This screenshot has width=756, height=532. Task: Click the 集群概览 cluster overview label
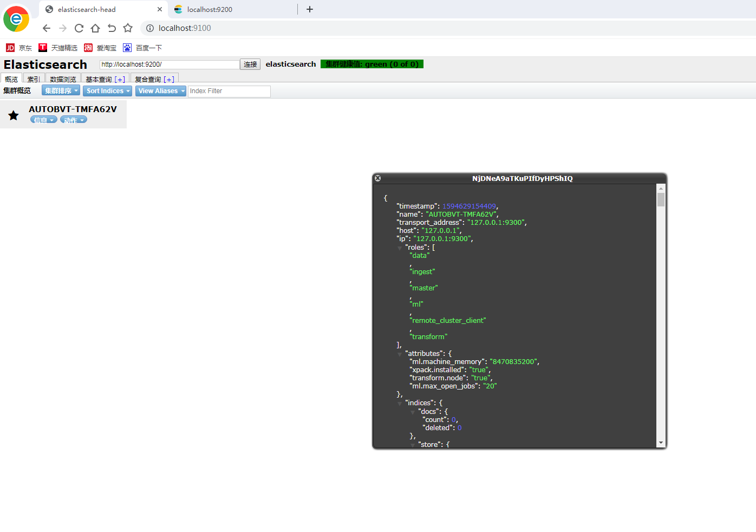pyautogui.click(x=17, y=90)
